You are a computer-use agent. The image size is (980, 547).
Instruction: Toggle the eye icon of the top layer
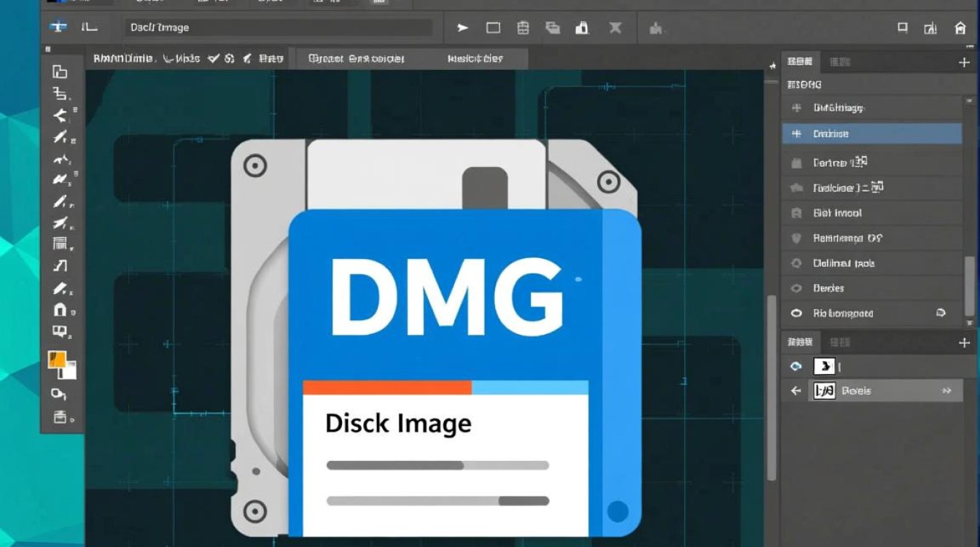796,366
